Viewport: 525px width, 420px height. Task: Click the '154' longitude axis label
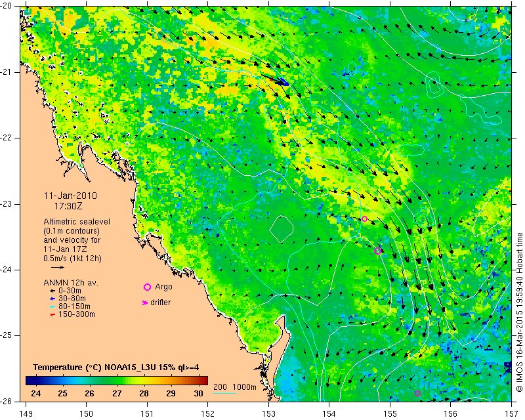point(329,414)
